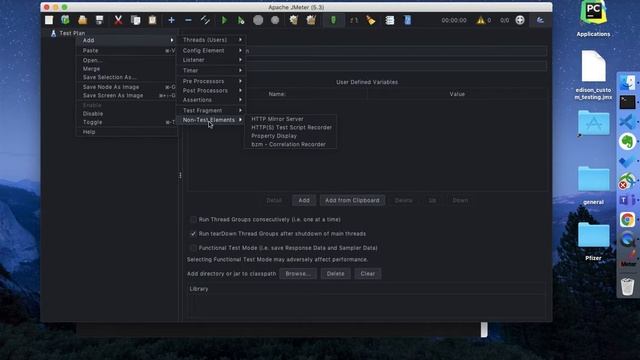Choose bzm - Correlation Recorder

point(290,144)
